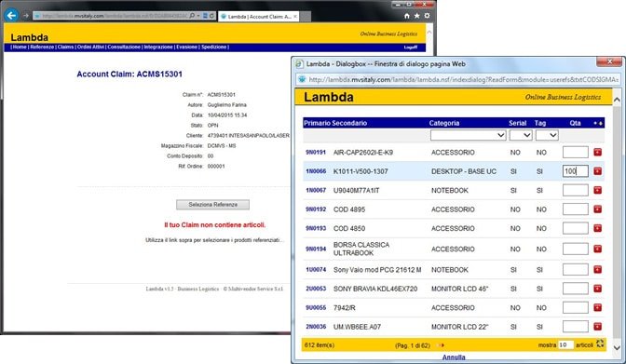Click the red icon in the COD 4895 row
Image resolution: width=626 pixels, height=364 pixels.
coord(597,209)
